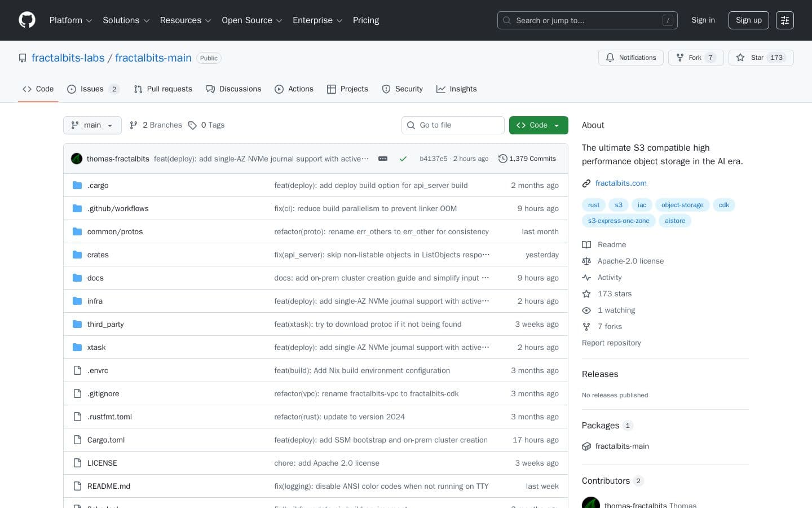The image size is (812, 508).
Task: Click the file icon beside .gitignore
Action: pos(77,393)
